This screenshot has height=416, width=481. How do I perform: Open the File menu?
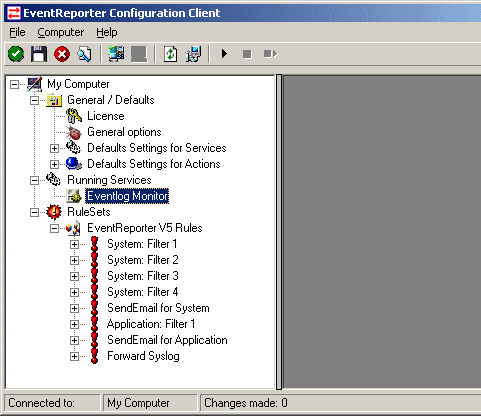point(17,32)
